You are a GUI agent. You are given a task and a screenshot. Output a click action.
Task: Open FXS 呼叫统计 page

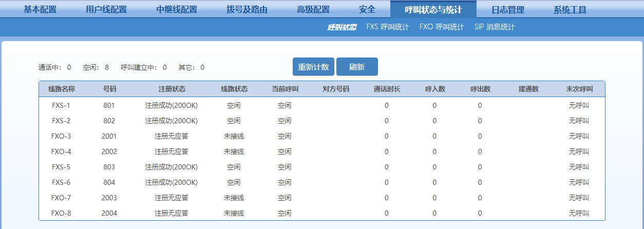pyautogui.click(x=388, y=27)
